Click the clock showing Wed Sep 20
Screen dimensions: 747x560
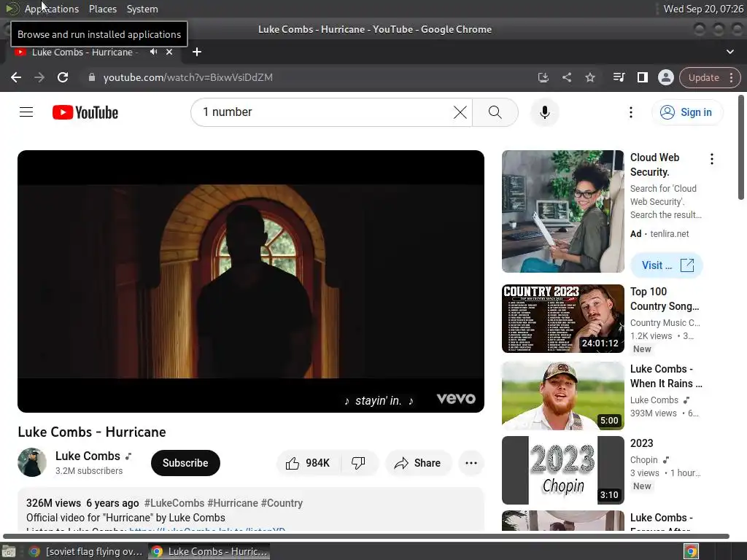coord(703,9)
